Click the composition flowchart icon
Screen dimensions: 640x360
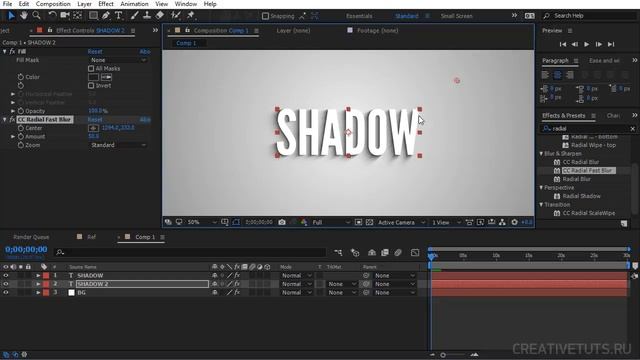[x=502, y=222]
